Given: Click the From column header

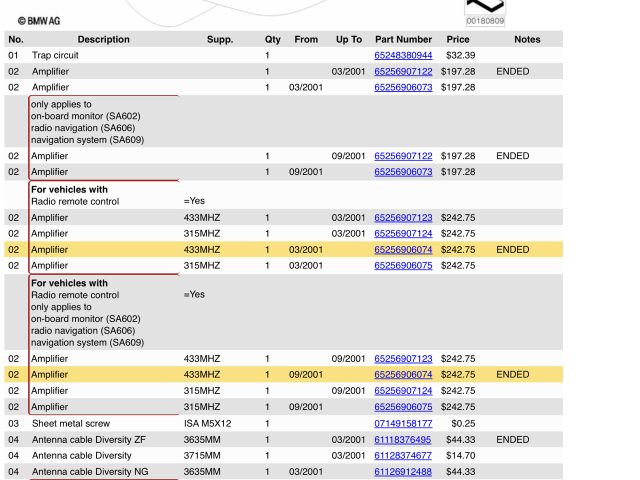Looking at the screenshot, I should pos(306,39).
